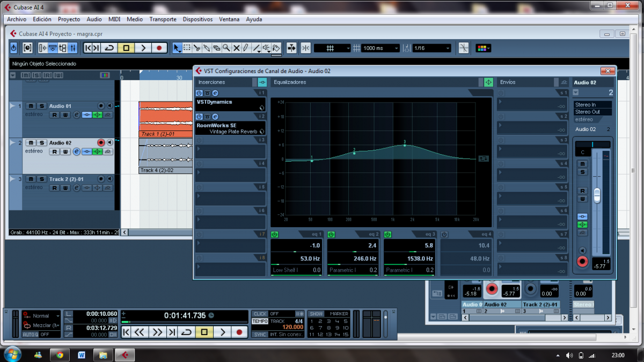Select the Glue tube tool in toolbar

(x=207, y=48)
